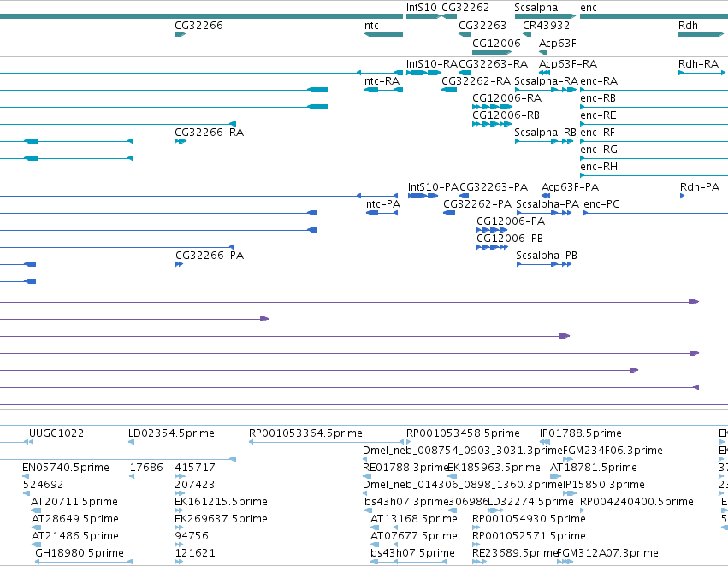
Task: Select the CG32263 gene label
Action: click(482, 26)
